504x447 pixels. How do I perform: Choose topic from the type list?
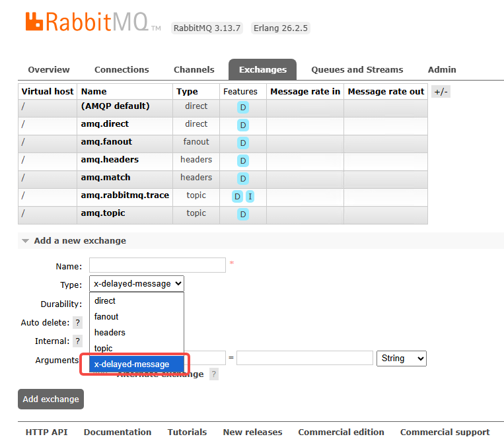[137, 348]
